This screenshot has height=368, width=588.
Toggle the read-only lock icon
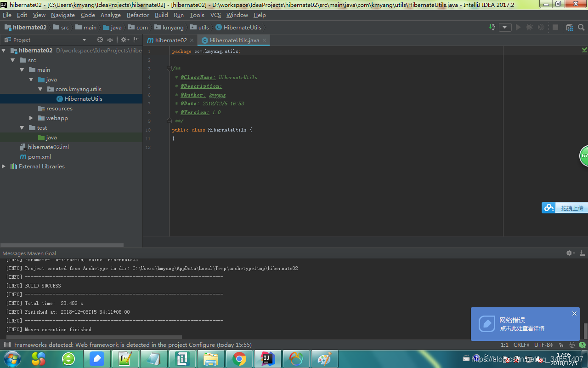(x=561, y=345)
